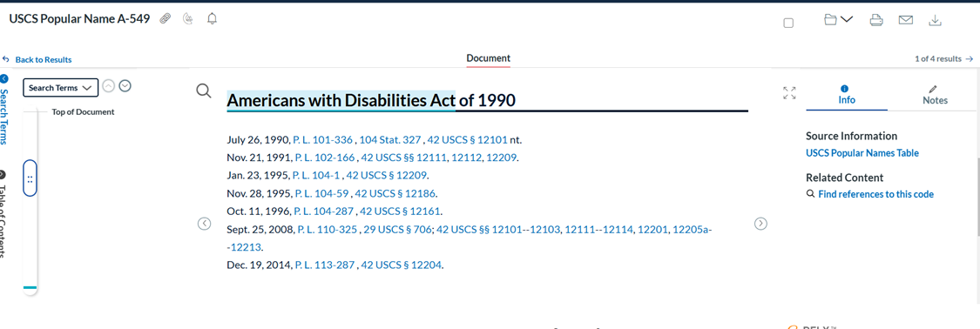
Task: Go Back to Results
Action: click(x=37, y=60)
